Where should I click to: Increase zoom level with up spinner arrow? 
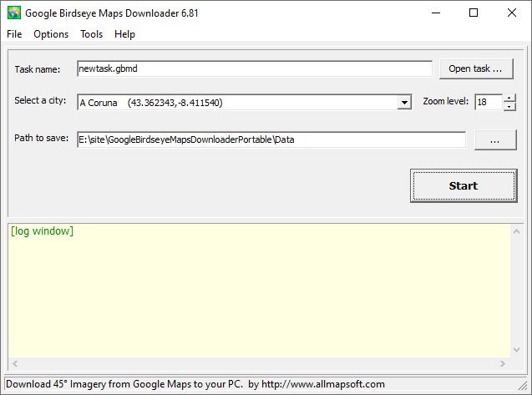tap(509, 98)
